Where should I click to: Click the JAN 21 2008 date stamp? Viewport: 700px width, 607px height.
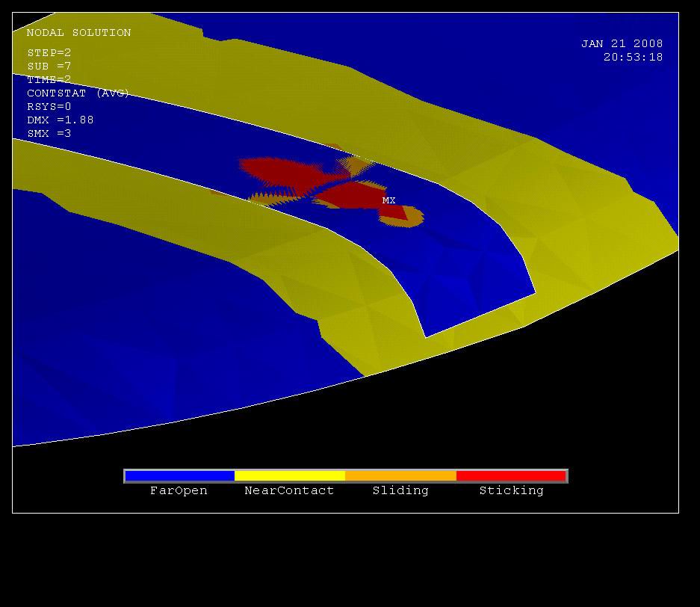(622, 43)
